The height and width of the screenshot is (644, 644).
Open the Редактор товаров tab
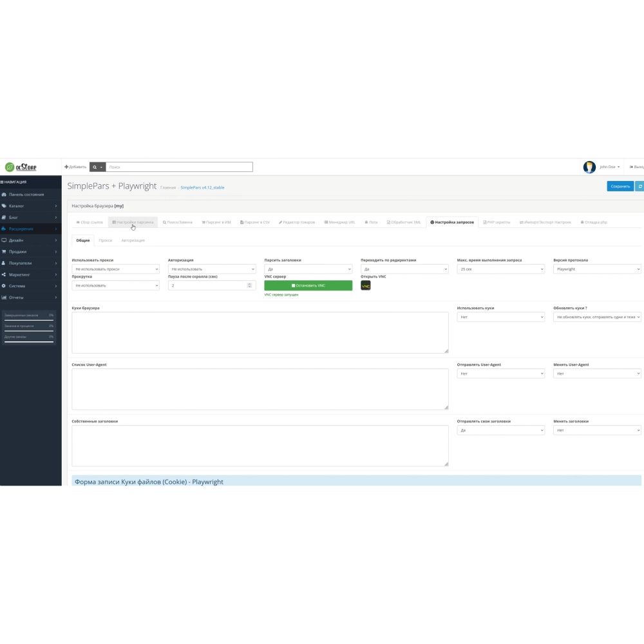[297, 222]
